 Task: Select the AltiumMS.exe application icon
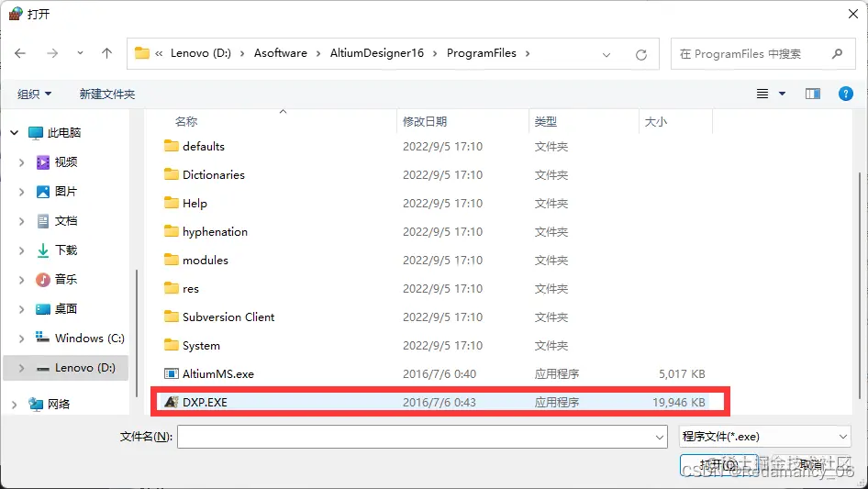171,373
